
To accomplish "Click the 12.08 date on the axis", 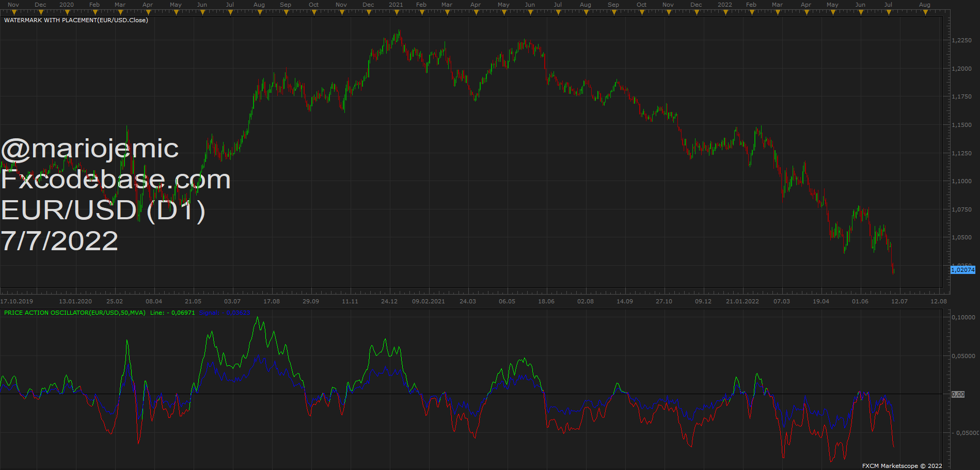I will (x=939, y=301).
